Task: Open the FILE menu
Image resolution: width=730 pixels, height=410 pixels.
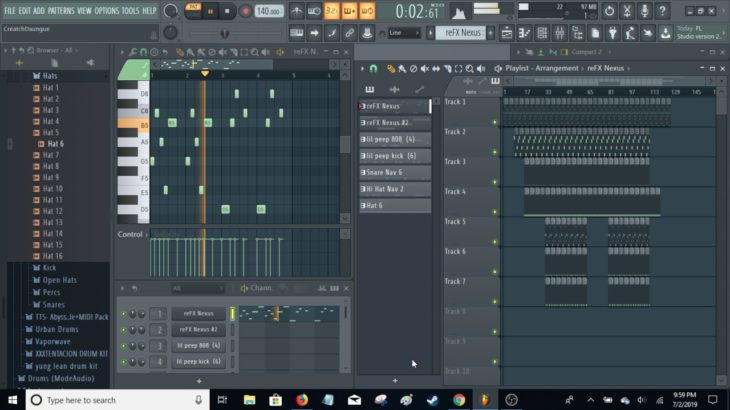Action: [10, 10]
